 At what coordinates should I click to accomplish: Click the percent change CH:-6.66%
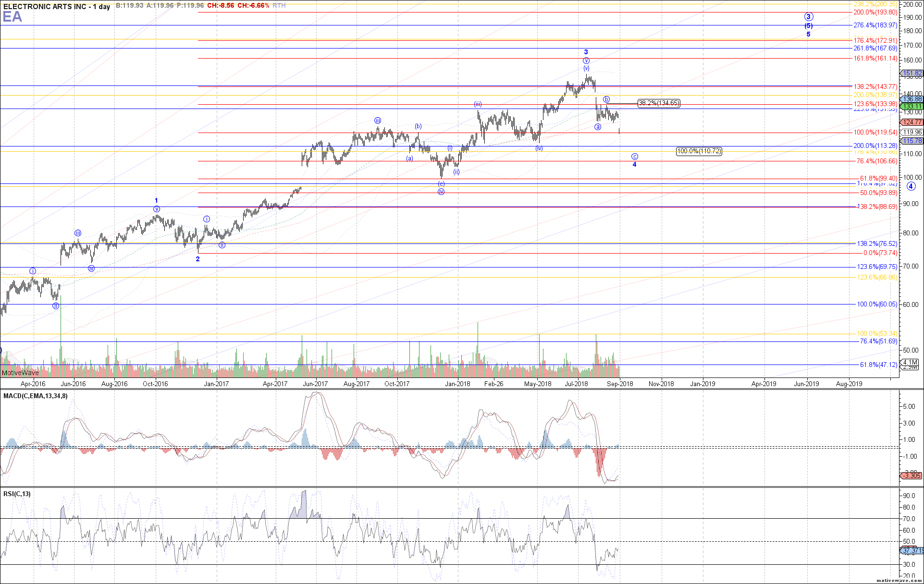coord(253,6)
